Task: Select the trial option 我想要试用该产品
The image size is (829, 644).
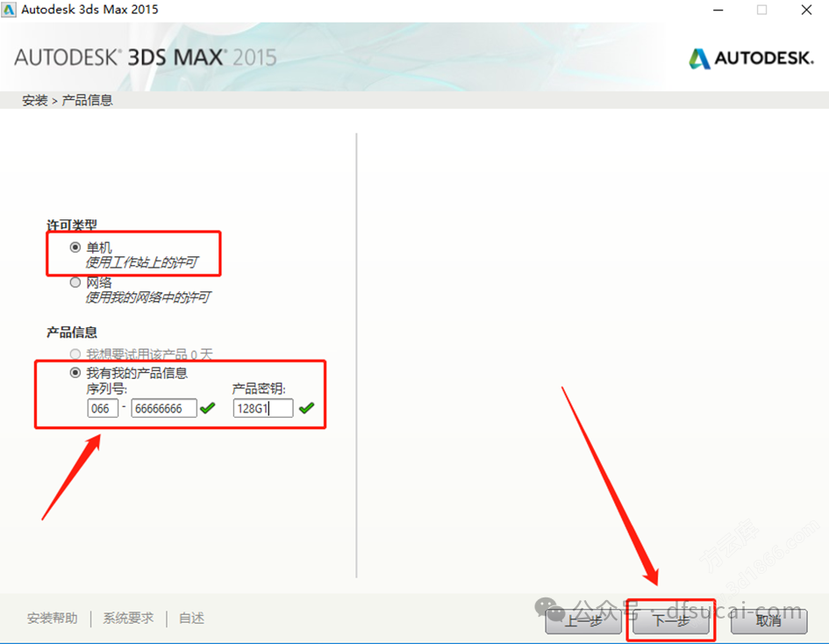Action: click(x=75, y=354)
